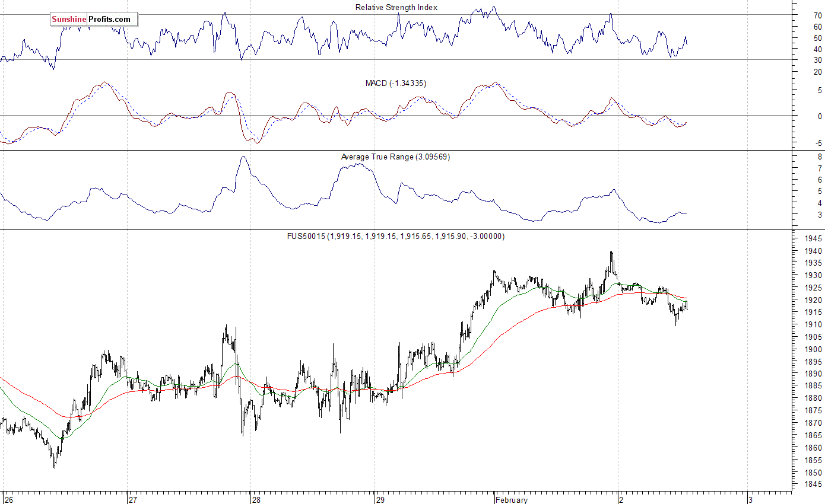This screenshot has width=825, height=504.
Task: Click the 2 date marker on time axis
Action: point(621,500)
